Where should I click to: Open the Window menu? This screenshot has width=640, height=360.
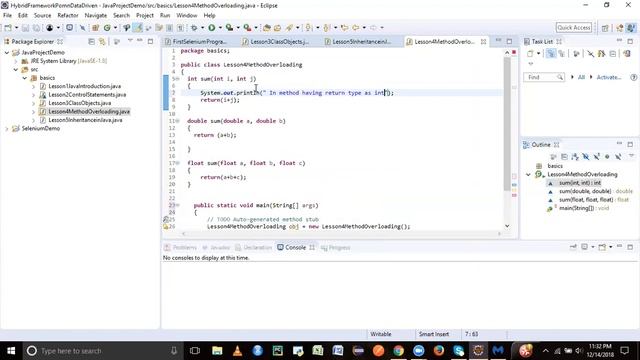[x=187, y=15]
